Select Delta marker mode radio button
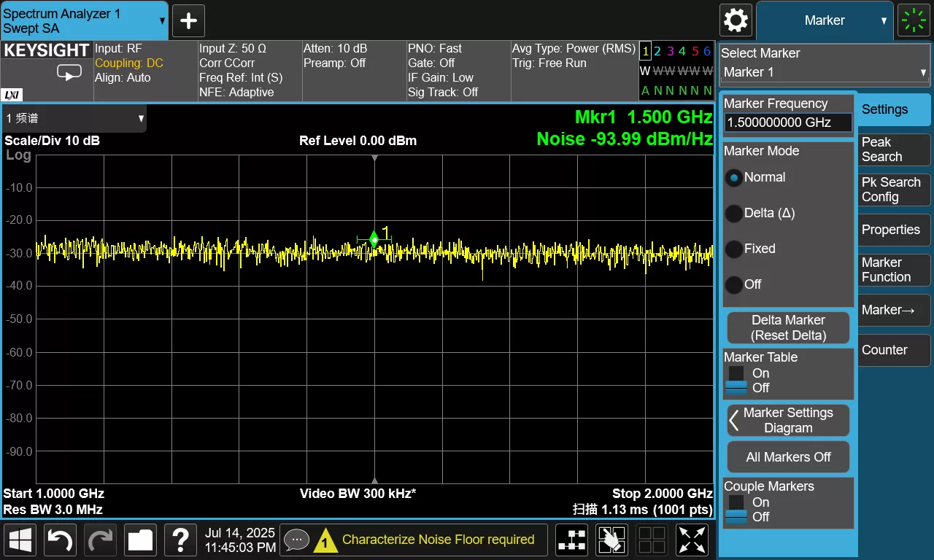Viewport: 934px width, 560px height. coord(734,214)
